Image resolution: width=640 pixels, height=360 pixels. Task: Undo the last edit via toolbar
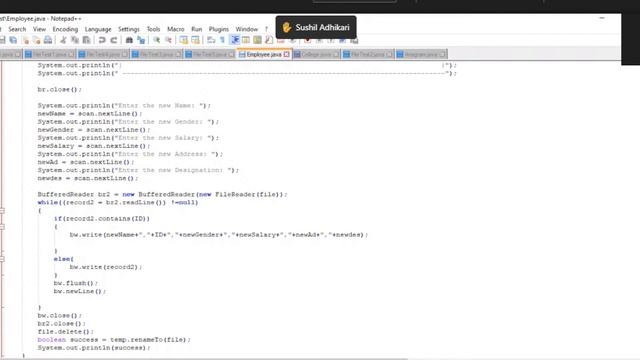[102, 40]
